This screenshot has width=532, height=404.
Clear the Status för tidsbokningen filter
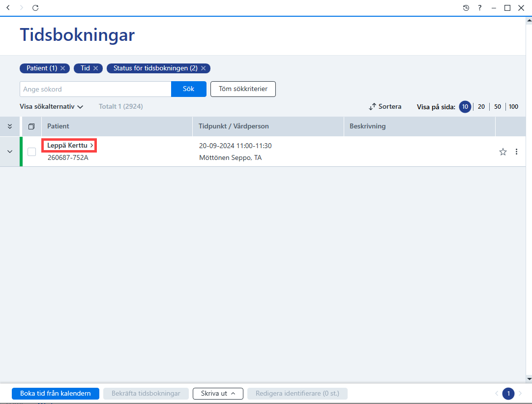tap(203, 68)
